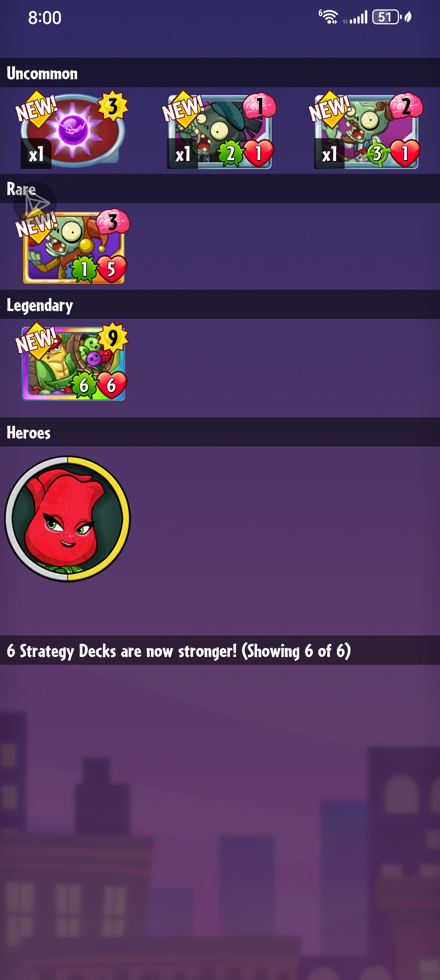This screenshot has height=980, width=440.
Task: Tap the Wi-Fi status icon
Action: 329,17
